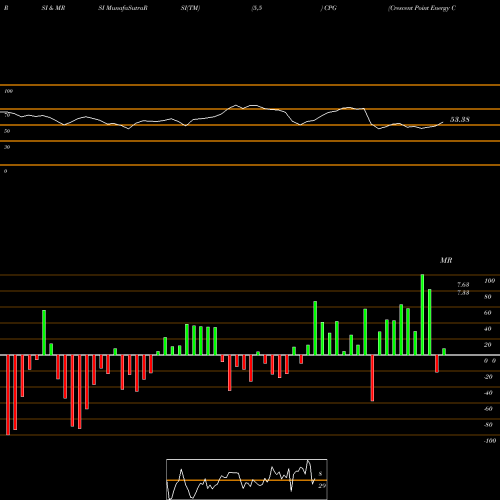Click the SI & MR header text
Screen dimensions: 500x500
point(53,8)
